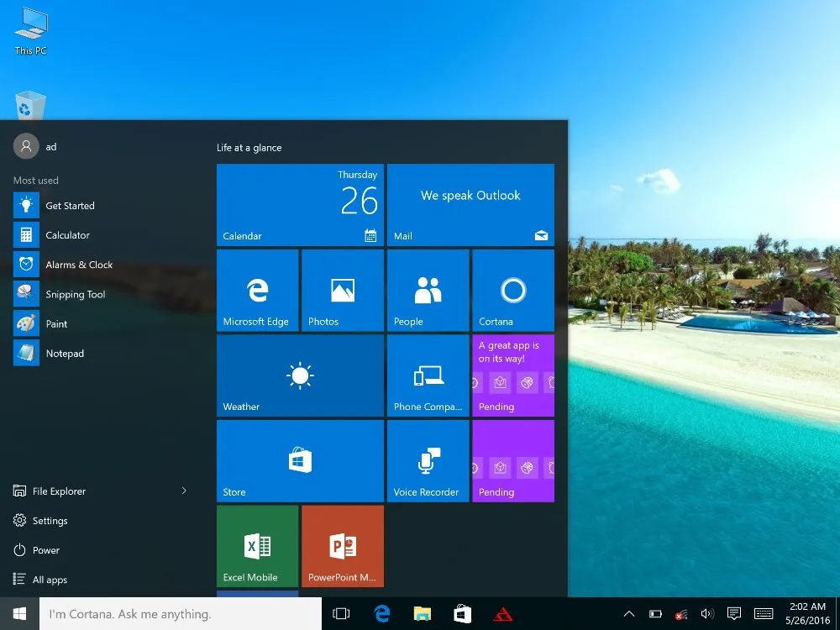The image size is (840, 630).
Task: Open Task View from taskbar
Action: (x=341, y=614)
